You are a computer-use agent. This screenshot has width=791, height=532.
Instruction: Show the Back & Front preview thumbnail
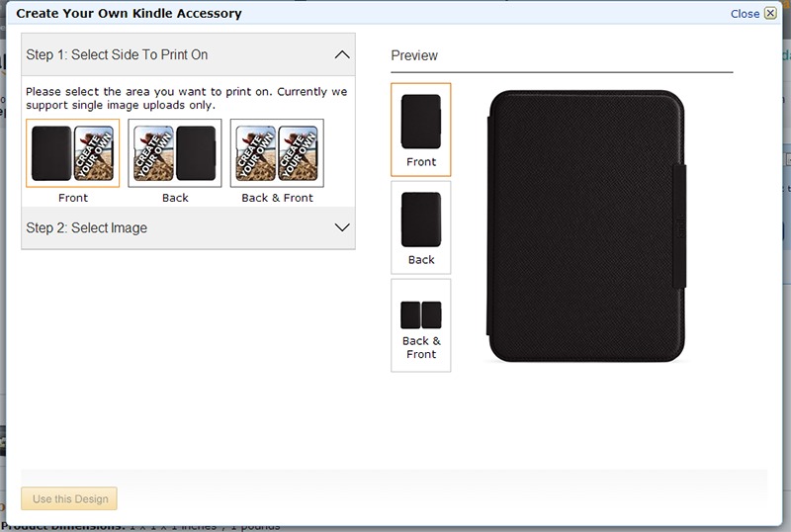[x=421, y=325]
